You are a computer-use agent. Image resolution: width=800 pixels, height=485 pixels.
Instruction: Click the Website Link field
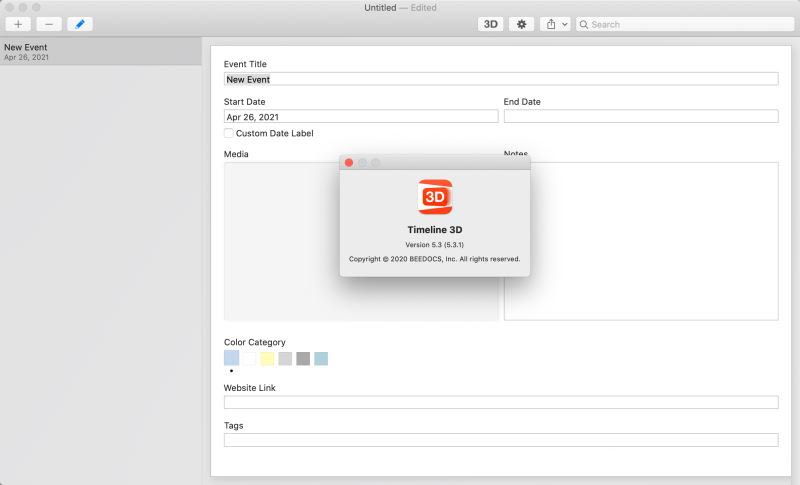(501, 402)
